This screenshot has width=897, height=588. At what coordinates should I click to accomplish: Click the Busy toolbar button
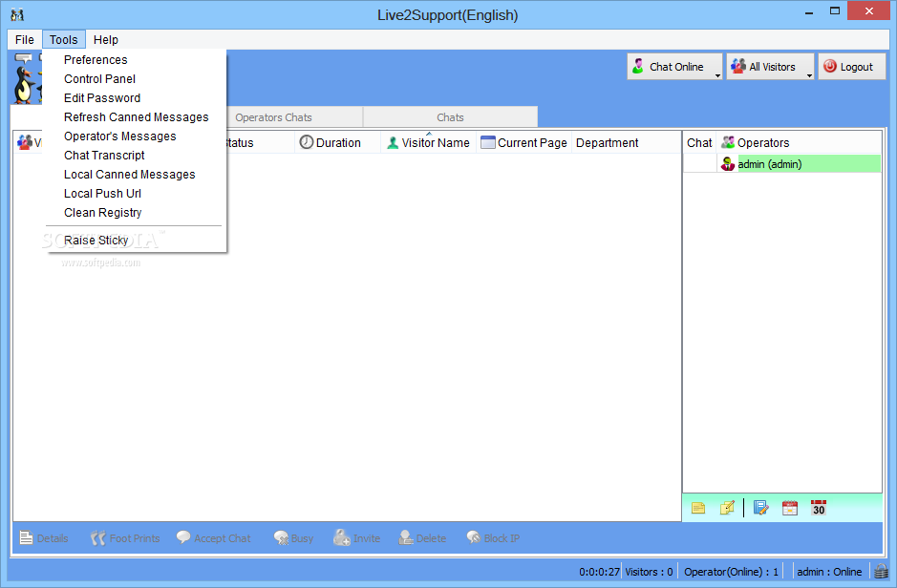click(293, 538)
